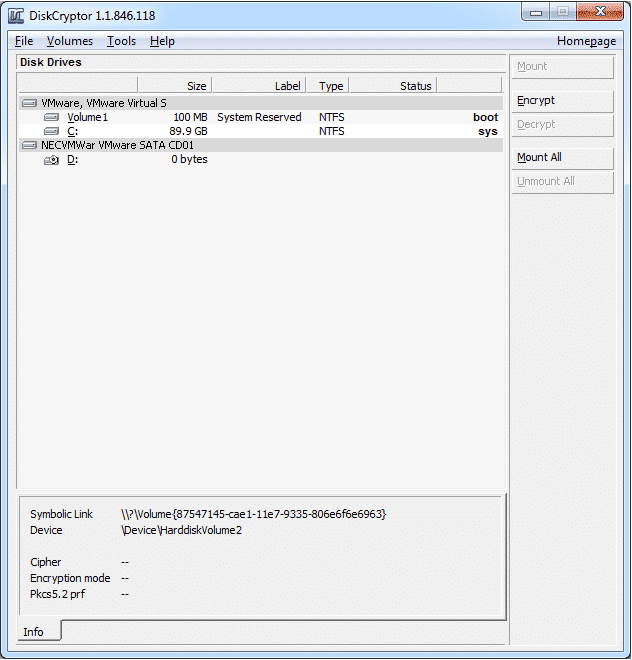Click the Mount All button
Screen dimensions: 632x660
point(563,158)
